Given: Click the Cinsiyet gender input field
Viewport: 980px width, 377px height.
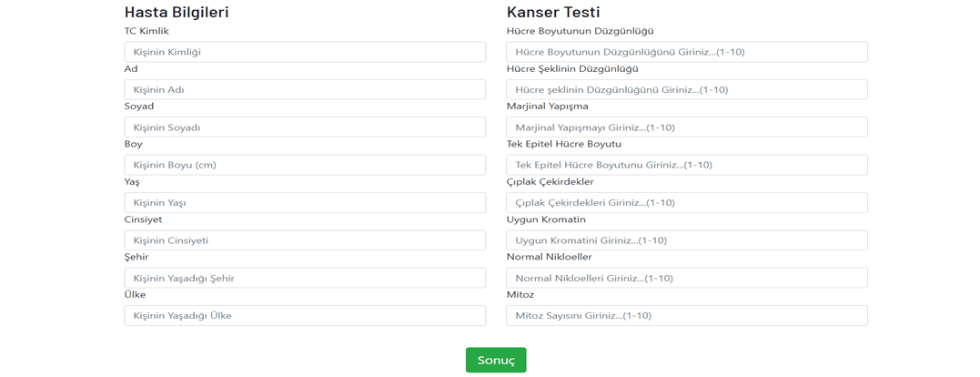Looking at the screenshot, I should pos(304,240).
